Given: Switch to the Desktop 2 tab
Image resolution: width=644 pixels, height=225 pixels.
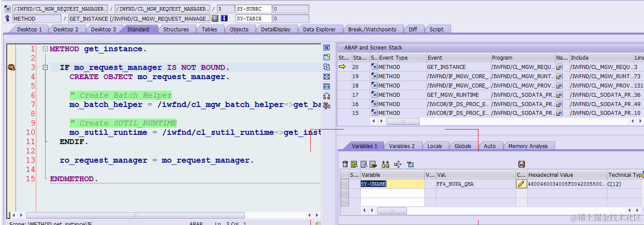Looking at the screenshot, I should 66,29.
